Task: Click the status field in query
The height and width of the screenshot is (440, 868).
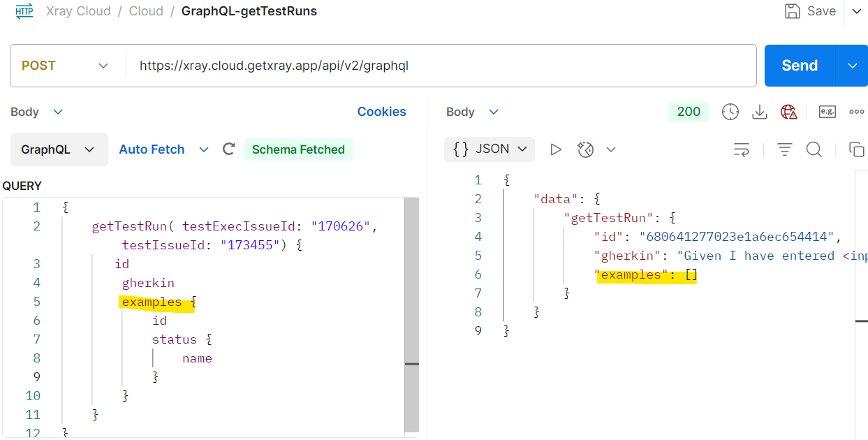Action: 175,339
